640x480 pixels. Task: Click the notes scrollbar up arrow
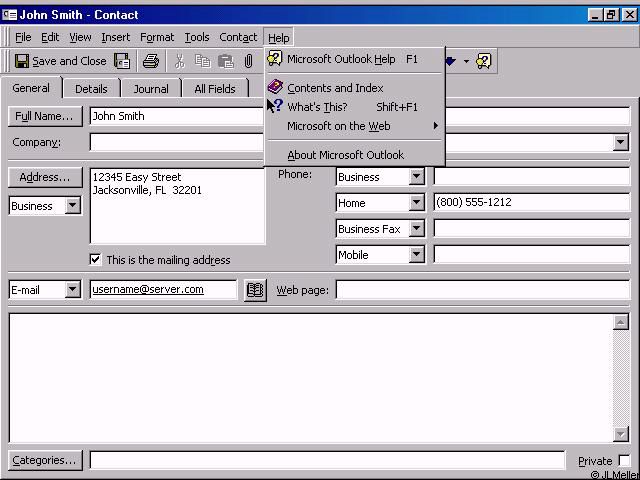pyautogui.click(x=620, y=322)
